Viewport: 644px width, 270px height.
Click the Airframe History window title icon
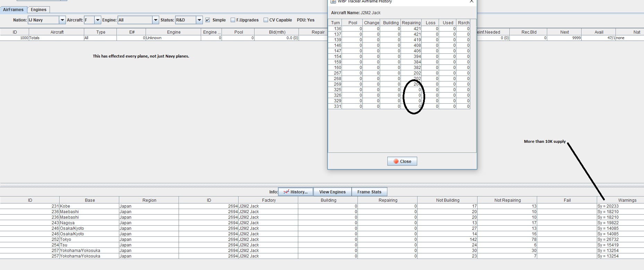click(333, 1)
